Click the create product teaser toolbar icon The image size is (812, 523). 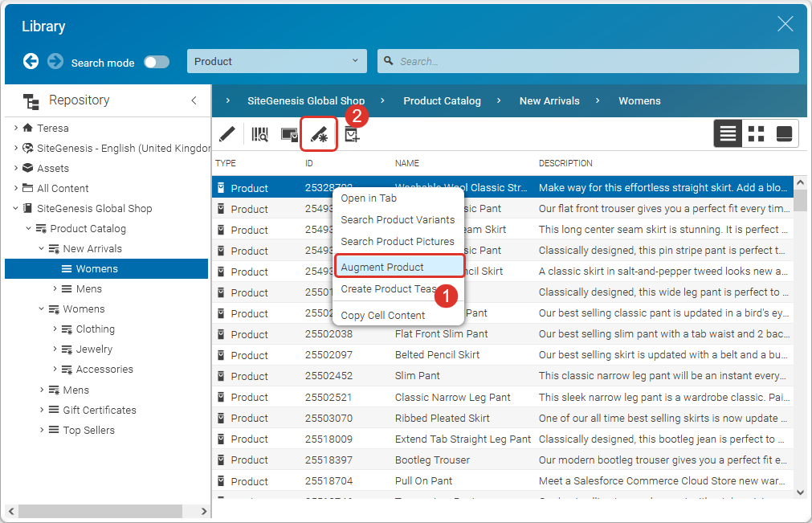[x=352, y=135]
